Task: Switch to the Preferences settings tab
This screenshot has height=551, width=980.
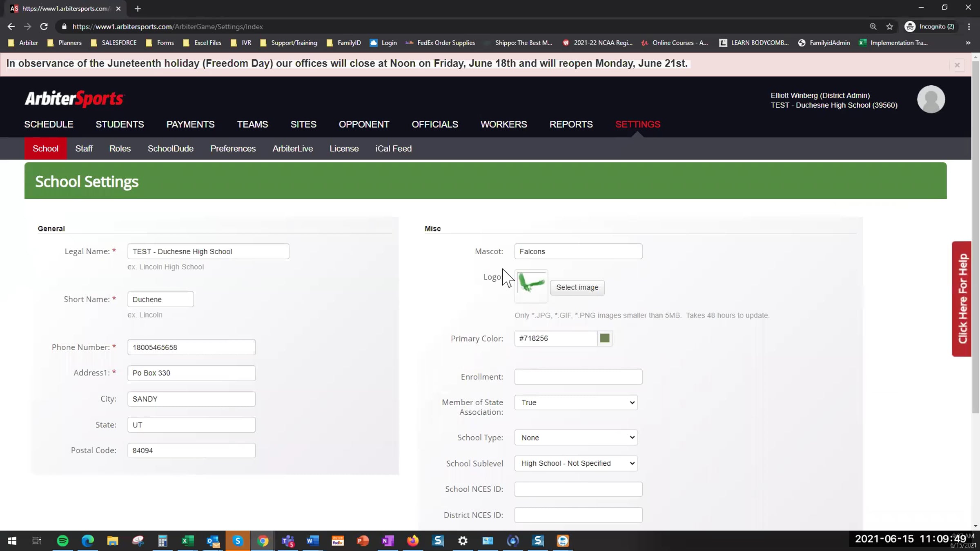Action: coord(233,149)
